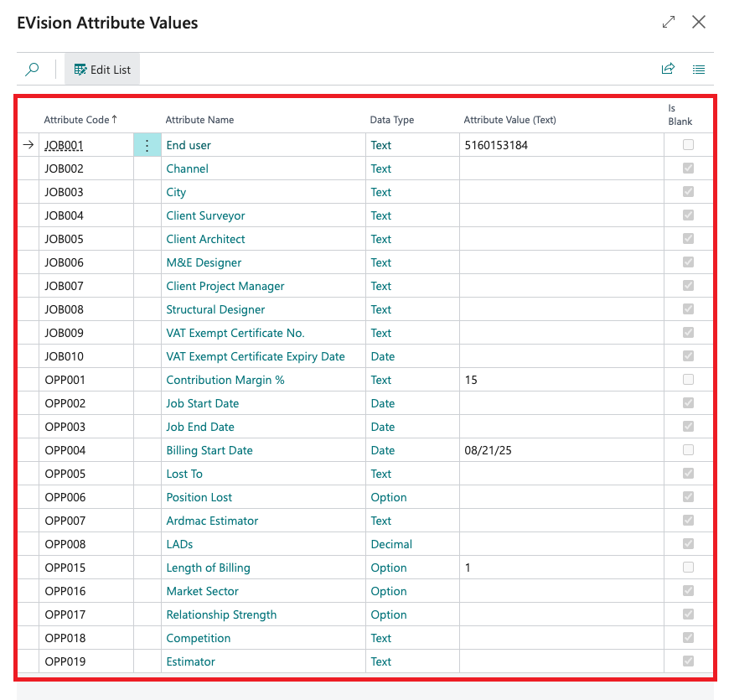Click the End user attribute value field
Screen dimensions: 729x700
tap(560, 146)
